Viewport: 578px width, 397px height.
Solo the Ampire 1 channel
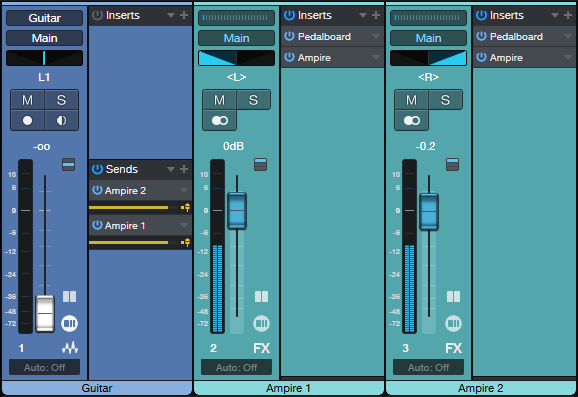[x=253, y=100]
